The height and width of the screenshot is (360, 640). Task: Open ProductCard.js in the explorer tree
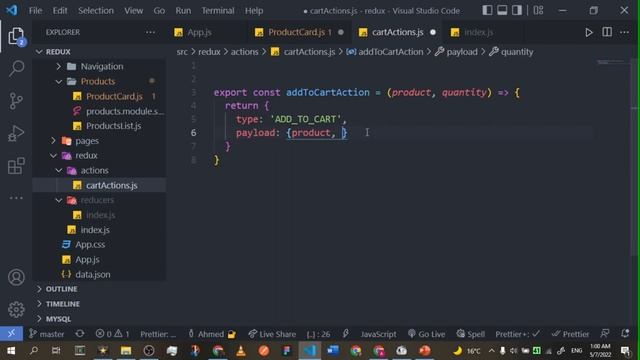[114, 96]
